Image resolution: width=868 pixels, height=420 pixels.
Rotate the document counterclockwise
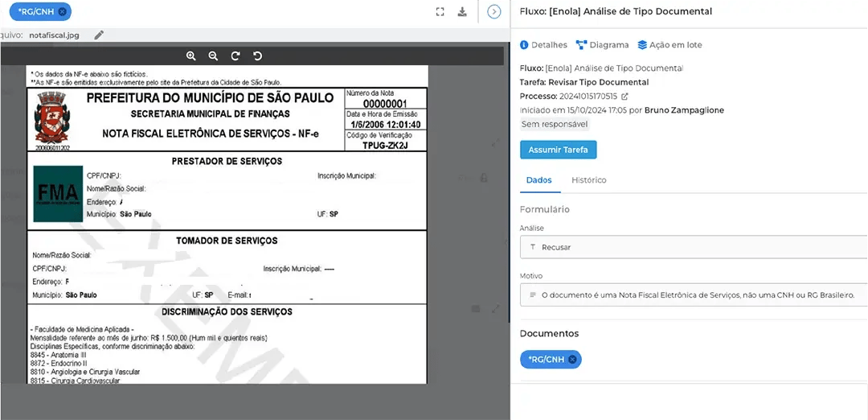click(x=257, y=56)
